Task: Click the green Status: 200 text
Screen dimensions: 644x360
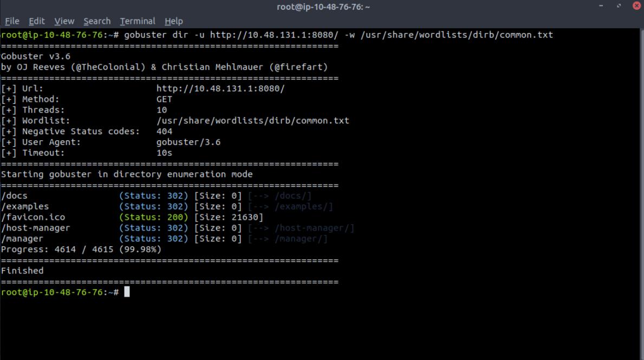Action: [154, 217]
